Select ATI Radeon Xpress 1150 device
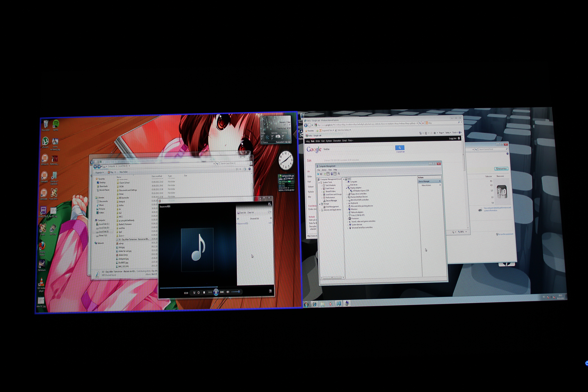The width and height of the screenshot is (588, 392). click(359, 191)
